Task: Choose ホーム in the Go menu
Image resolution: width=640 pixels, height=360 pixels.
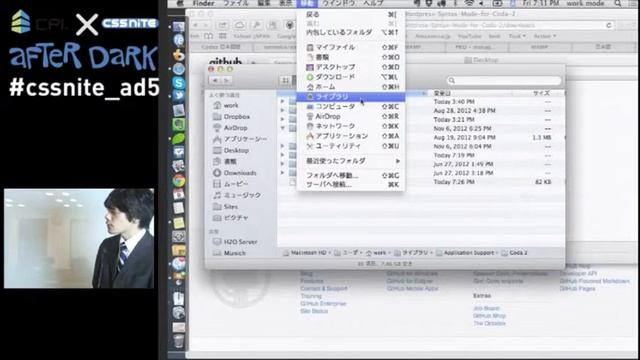Action: [x=351, y=87]
